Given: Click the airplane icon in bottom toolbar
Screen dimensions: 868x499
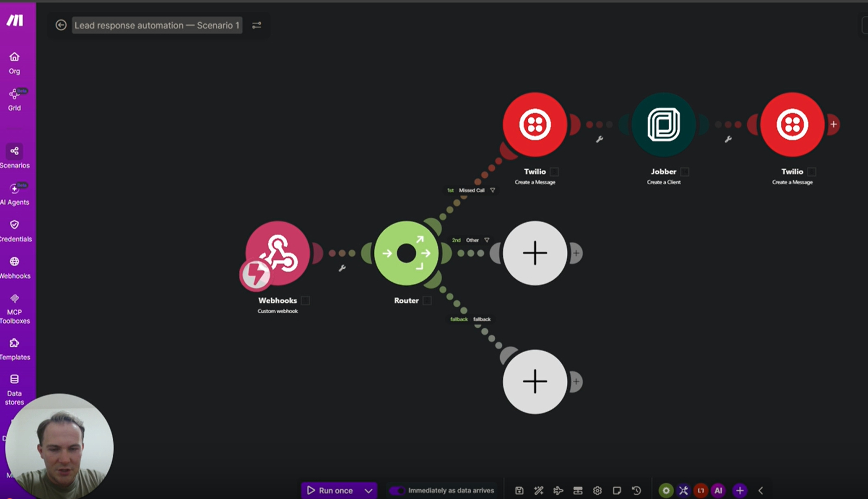Looking at the screenshot, I should click(558, 490).
